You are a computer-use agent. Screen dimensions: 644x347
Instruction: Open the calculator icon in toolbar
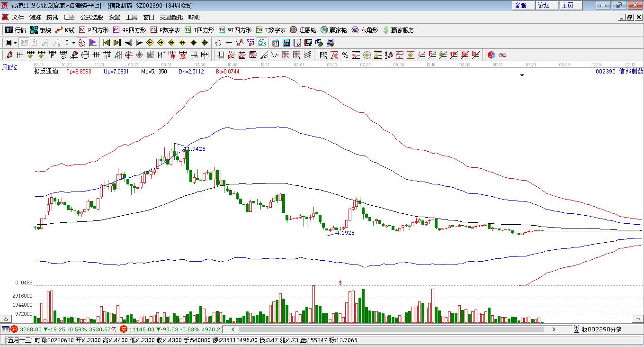coord(286,43)
